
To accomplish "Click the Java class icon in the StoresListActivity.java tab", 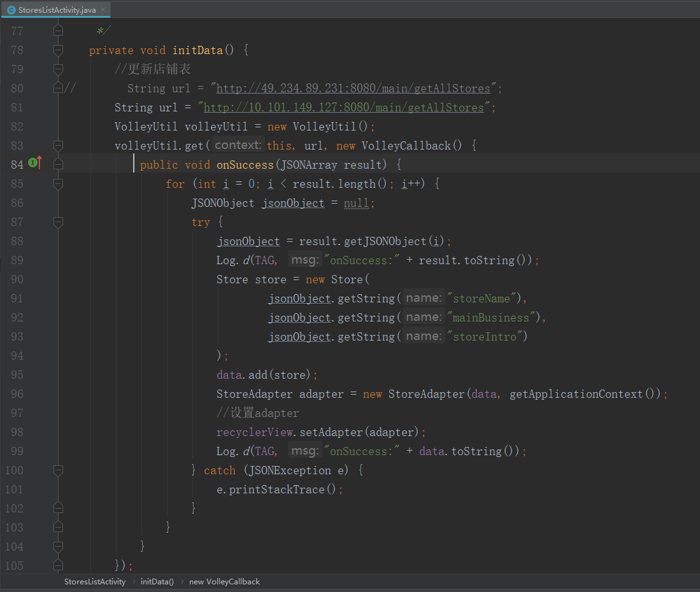I will pyautogui.click(x=11, y=10).
